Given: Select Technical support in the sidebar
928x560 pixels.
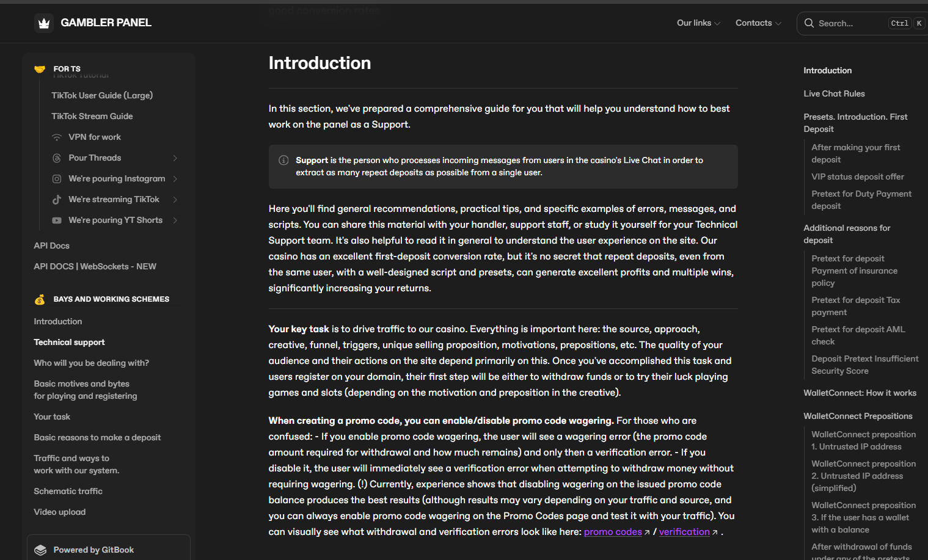Looking at the screenshot, I should (x=69, y=342).
